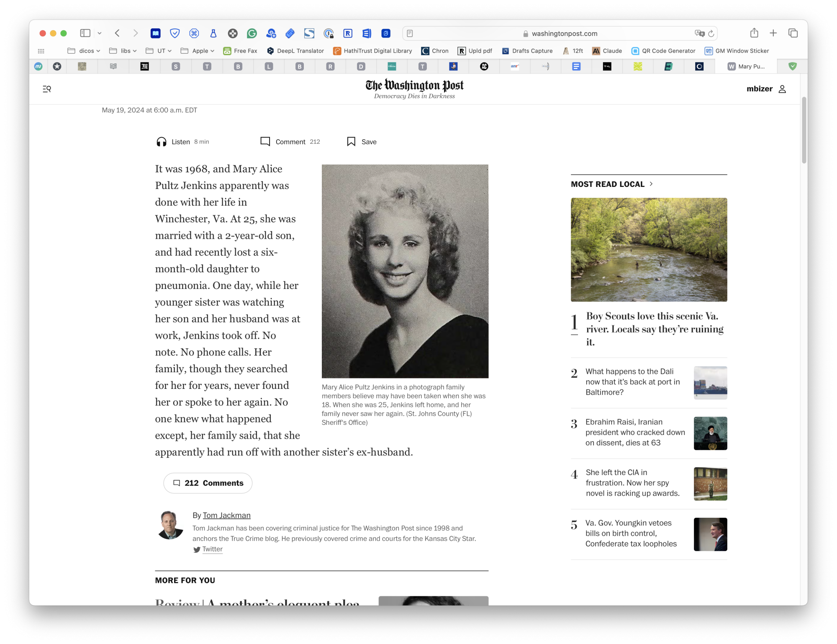837x644 pixels.
Task: Click the Youngkin story thumbnail
Action: pos(710,534)
